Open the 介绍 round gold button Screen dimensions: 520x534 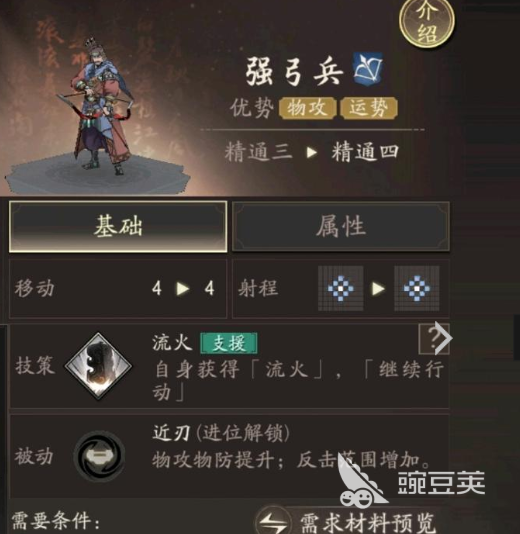pos(427,22)
